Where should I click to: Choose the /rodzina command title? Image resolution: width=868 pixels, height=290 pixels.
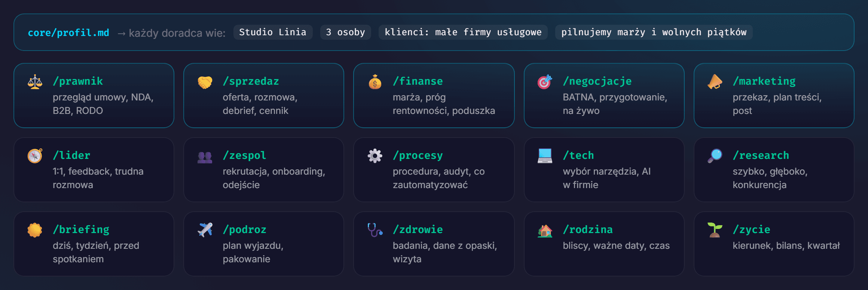(588, 229)
